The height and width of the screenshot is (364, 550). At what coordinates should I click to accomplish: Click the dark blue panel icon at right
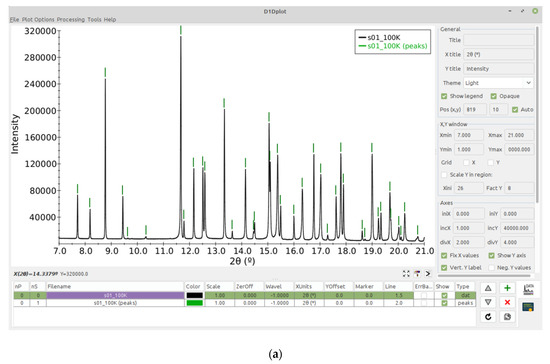[x=528, y=307]
